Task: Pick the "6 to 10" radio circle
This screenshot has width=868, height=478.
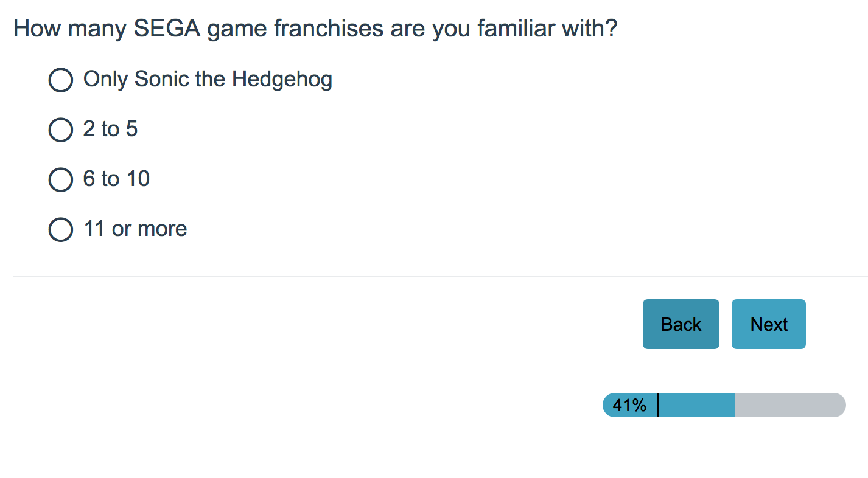Action: pyautogui.click(x=61, y=179)
